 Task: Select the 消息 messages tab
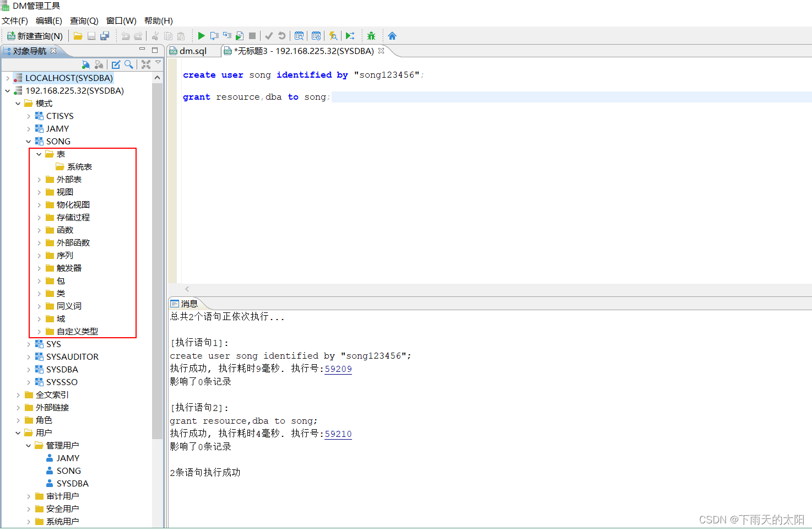pos(184,304)
